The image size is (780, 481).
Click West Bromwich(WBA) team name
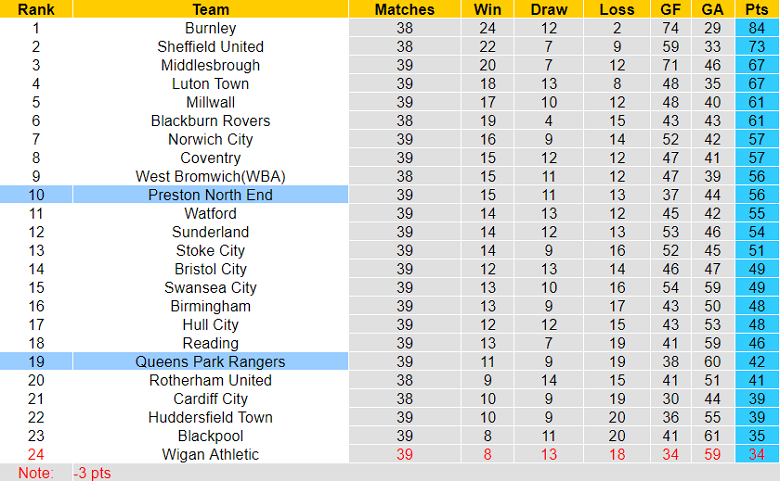tap(210, 177)
